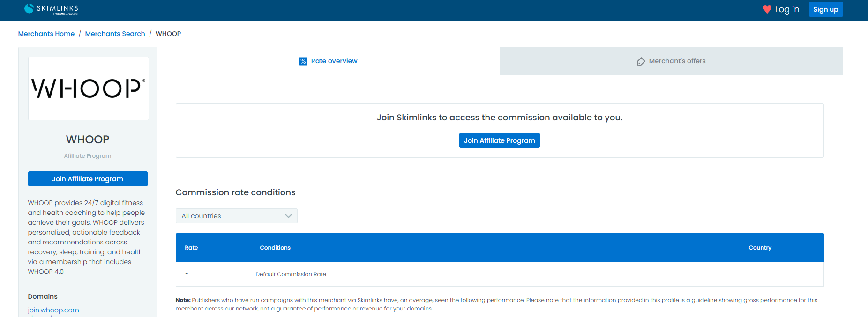Viewport: 868px width, 317px height.
Task: Click the Merchant's offers tag icon
Action: (x=641, y=61)
